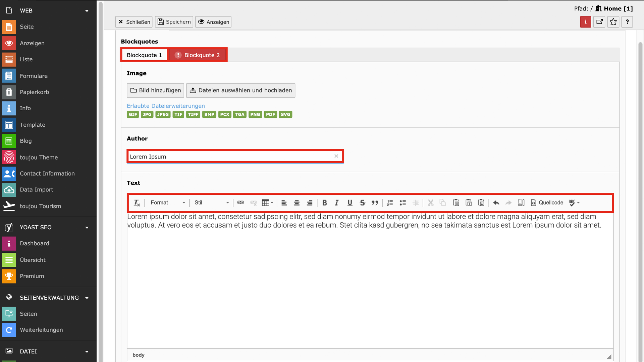
Task: Switch to Blockquote 2 tab
Action: (198, 55)
